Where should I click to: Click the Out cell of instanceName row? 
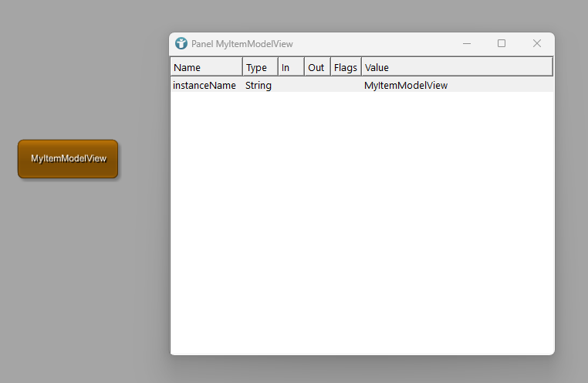pyautogui.click(x=317, y=86)
